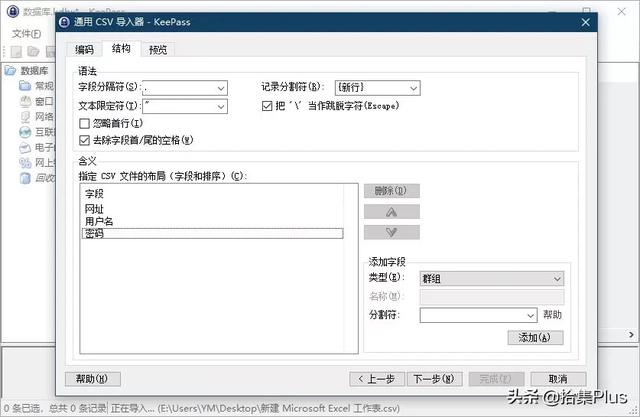The width and height of the screenshot is (640, 417).
Task: Click the KeePass lock icon in dialog title
Action: click(64, 22)
